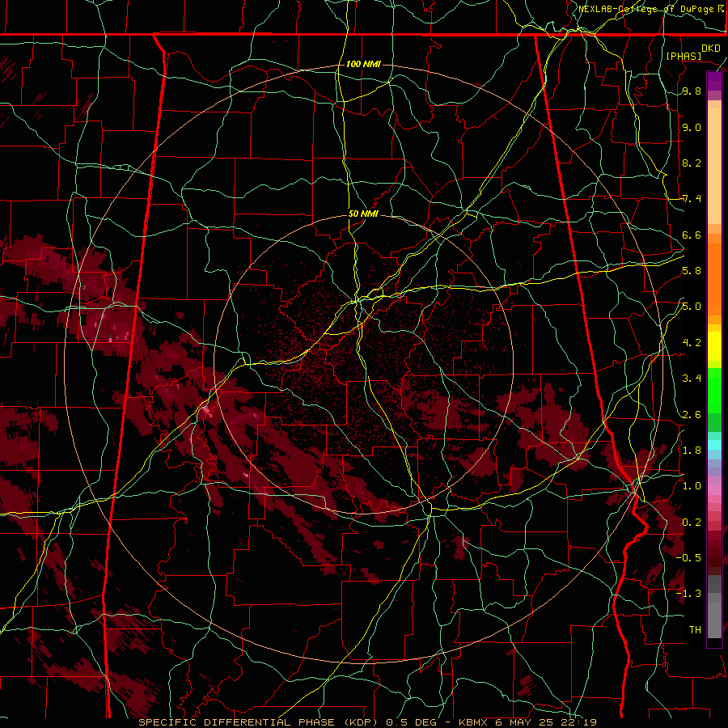728x728 pixels.
Task: Select the 8.2 legend value
Action: (x=692, y=163)
